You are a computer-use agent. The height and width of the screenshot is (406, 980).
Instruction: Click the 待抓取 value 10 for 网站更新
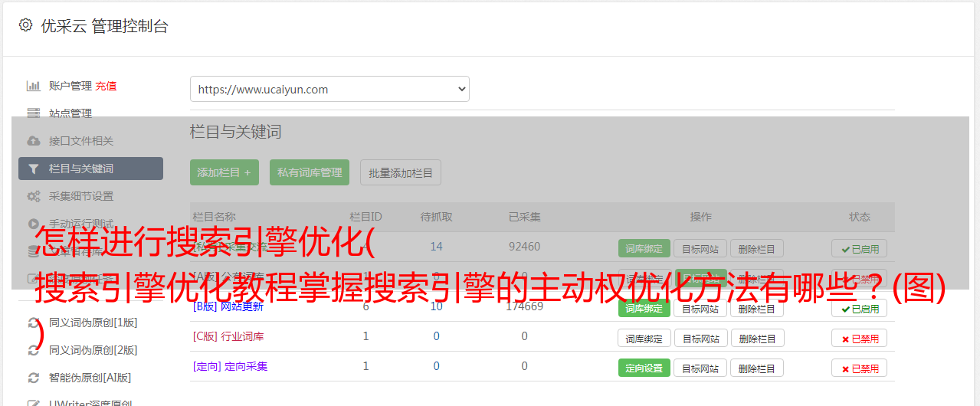(x=436, y=306)
